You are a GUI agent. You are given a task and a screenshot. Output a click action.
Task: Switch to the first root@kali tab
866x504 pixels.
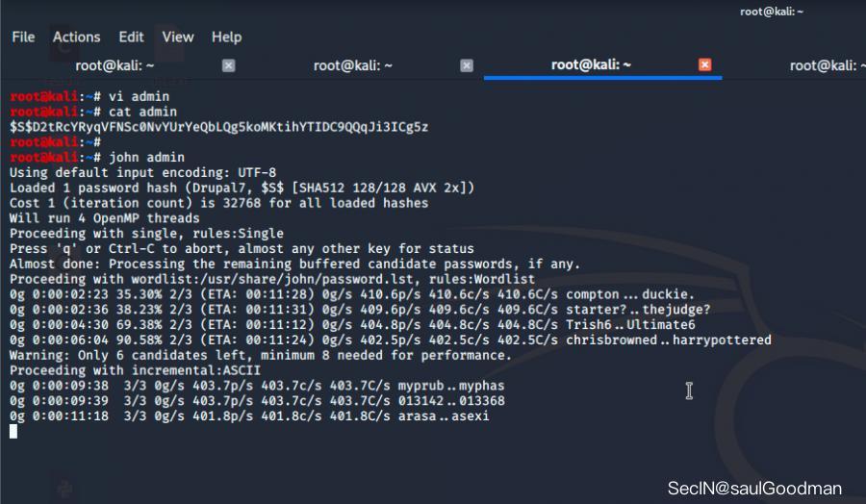[115, 65]
